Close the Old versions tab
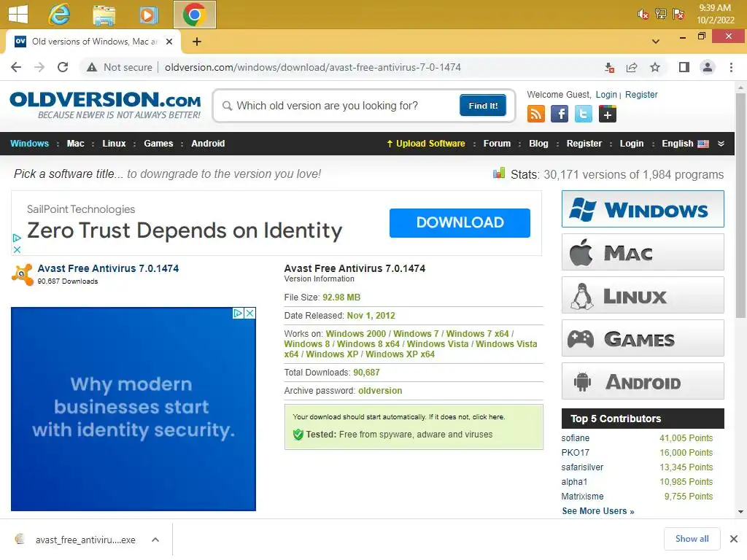This screenshot has height=560, width=747. point(169,42)
